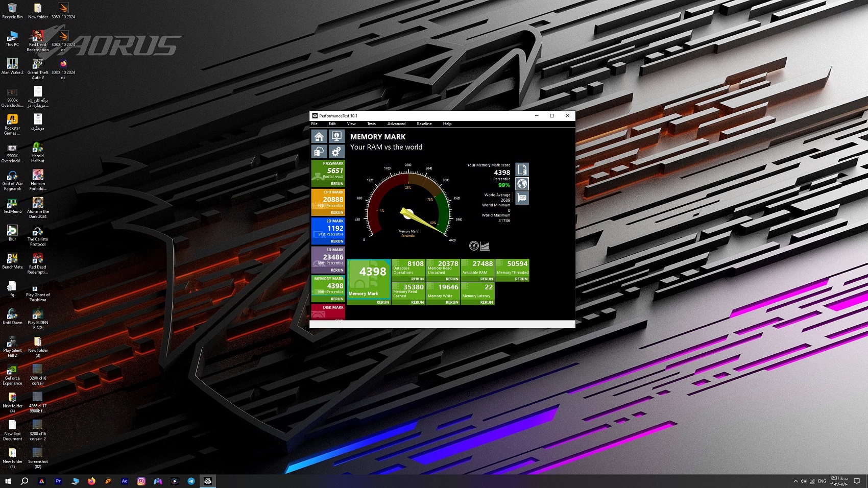Click the large 4398 Memory Mark tile

coord(369,279)
